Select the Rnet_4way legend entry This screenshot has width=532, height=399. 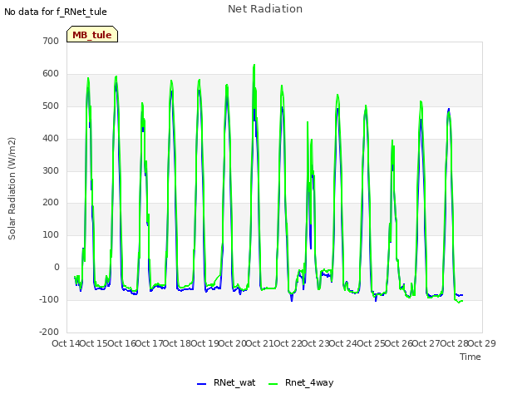pyautogui.click(x=301, y=382)
